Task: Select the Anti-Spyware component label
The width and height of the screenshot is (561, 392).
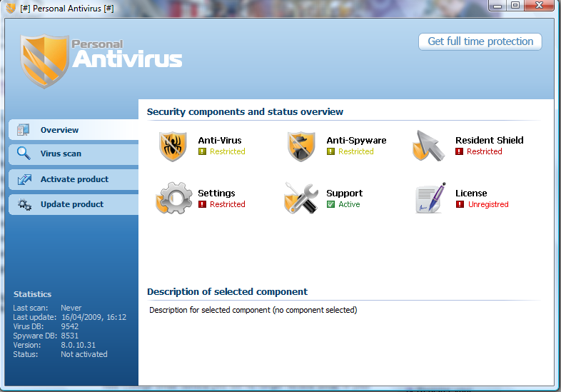Action: [x=356, y=141]
